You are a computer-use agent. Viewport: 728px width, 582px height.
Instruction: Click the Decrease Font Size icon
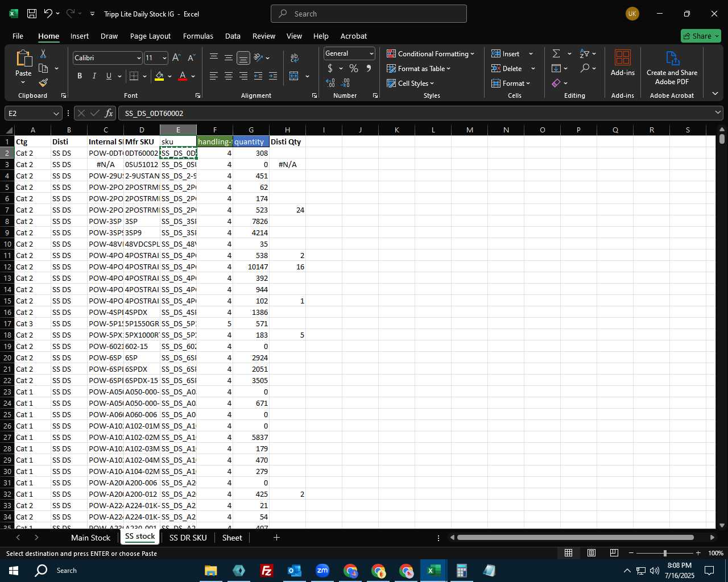pyautogui.click(x=191, y=58)
